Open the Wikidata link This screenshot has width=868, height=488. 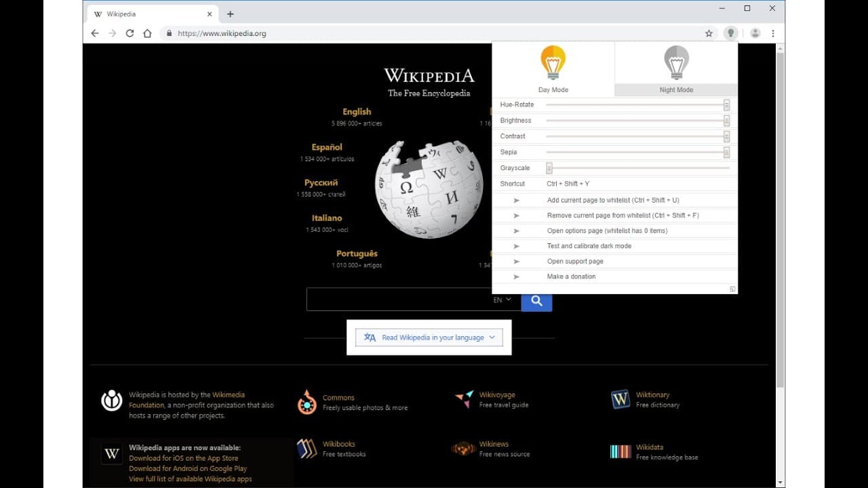point(650,447)
